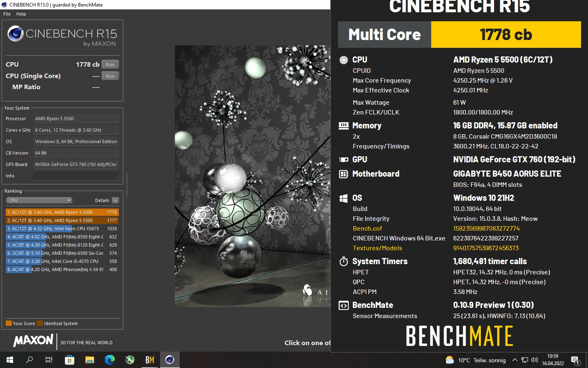Run the CPU Single Core benchmark
Image resolution: width=588 pixels, height=368 pixels.
coord(110,76)
